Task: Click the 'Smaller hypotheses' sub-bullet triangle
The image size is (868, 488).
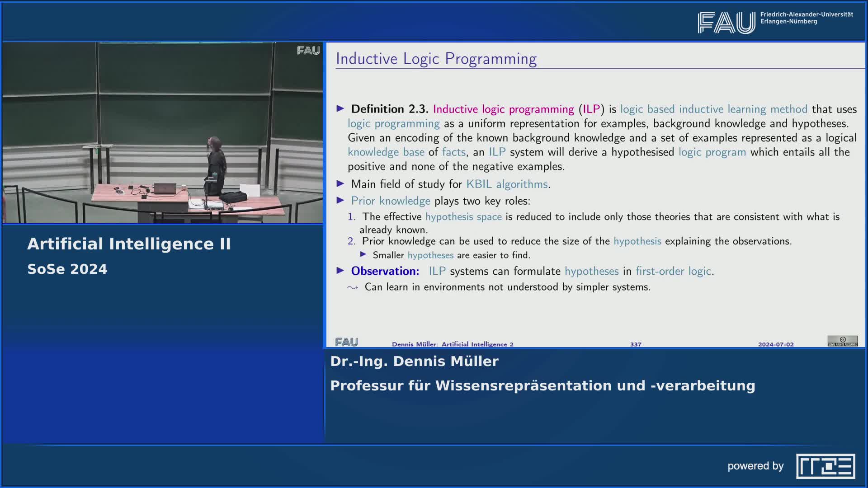Action: (363, 254)
